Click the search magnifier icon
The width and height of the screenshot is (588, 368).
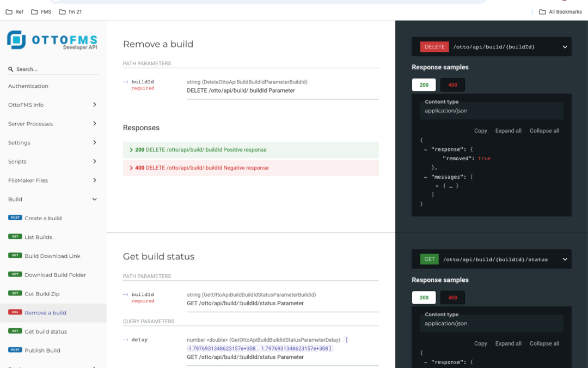click(10, 69)
